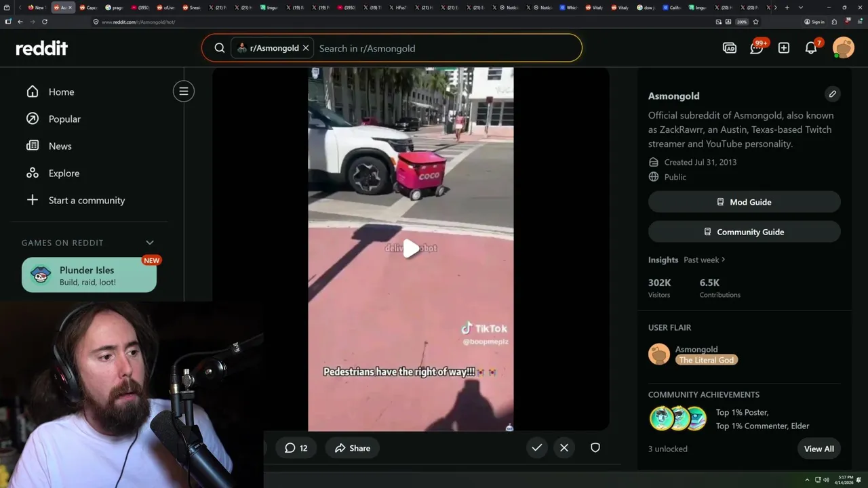Open the Reddit advertise icon
The width and height of the screenshot is (868, 488).
(x=730, y=48)
